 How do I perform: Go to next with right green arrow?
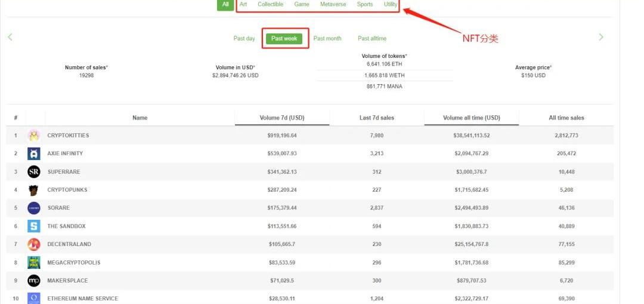pyautogui.click(x=601, y=37)
